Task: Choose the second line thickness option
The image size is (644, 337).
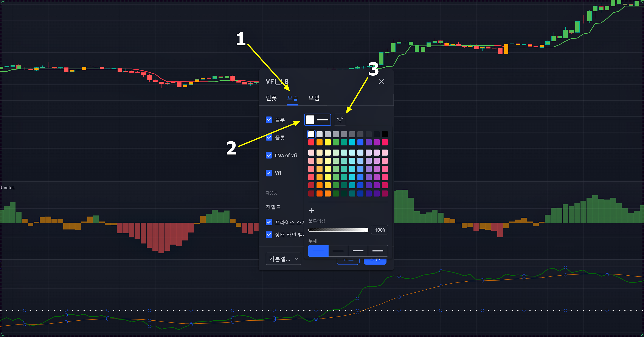Action: [338, 251]
